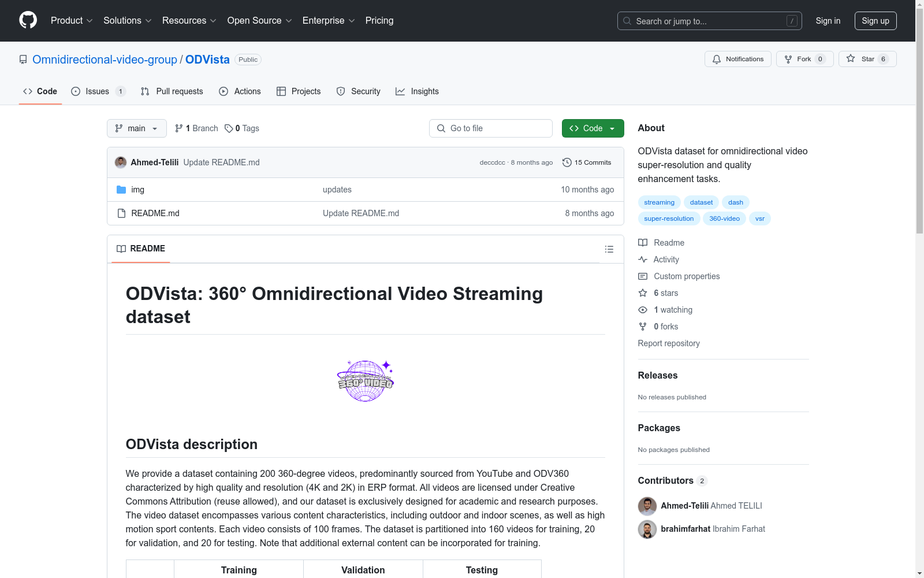Viewport: 924px width, 578px height.
Task: Click the README outline list icon
Action: [609, 249]
